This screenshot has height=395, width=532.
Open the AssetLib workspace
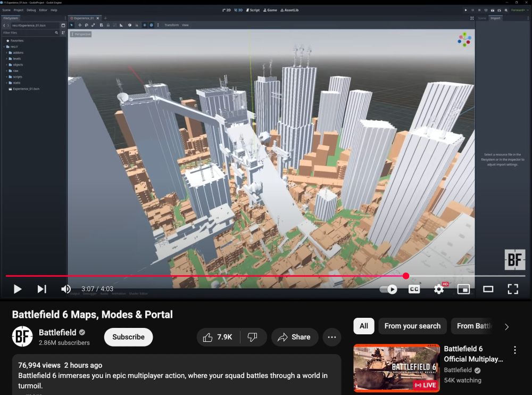[x=289, y=10]
